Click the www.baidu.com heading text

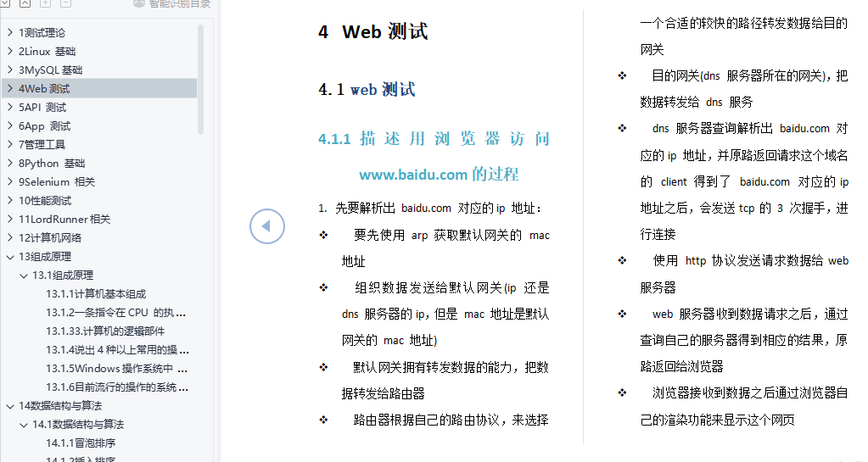tap(439, 175)
